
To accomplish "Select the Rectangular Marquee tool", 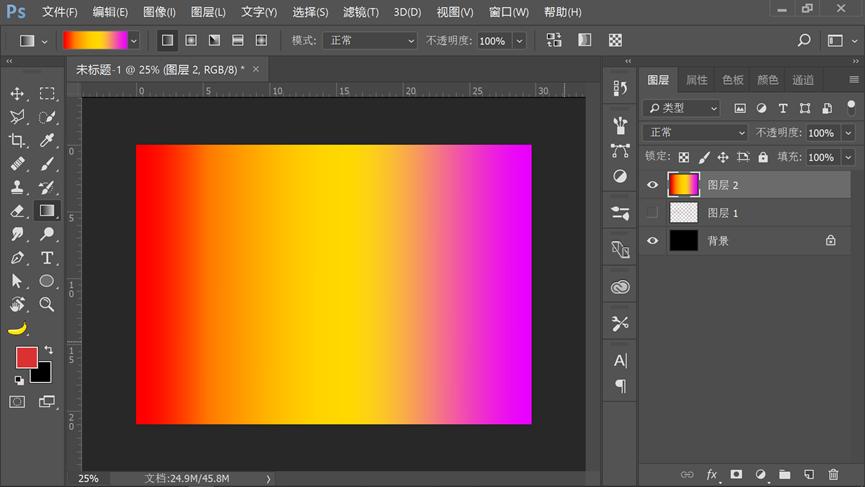I will [x=47, y=94].
